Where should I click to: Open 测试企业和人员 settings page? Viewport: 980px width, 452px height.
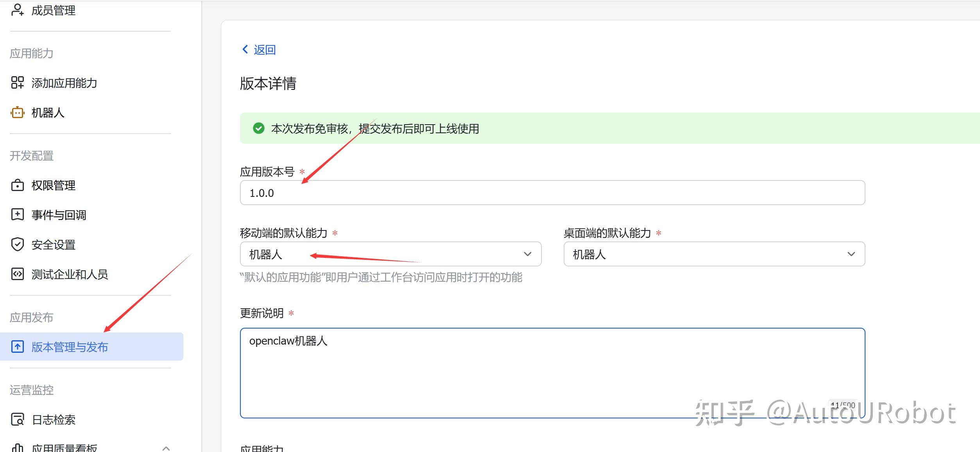[x=70, y=274]
